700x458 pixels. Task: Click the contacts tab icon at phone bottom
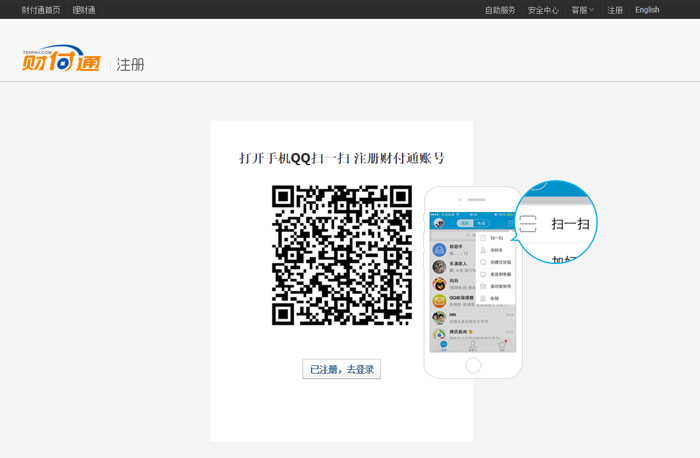click(473, 345)
